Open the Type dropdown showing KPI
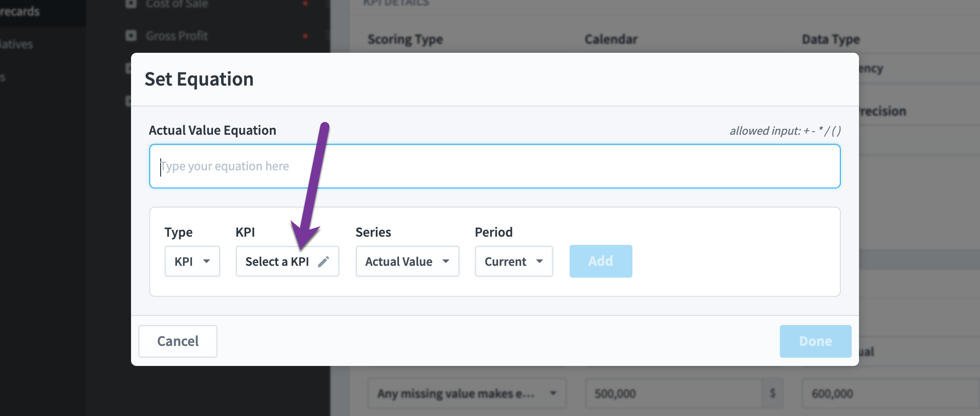980x416 pixels. 192,261
